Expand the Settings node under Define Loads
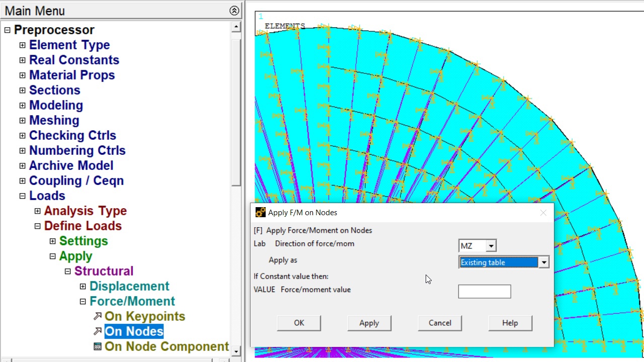This screenshot has height=362, width=644. (53, 241)
